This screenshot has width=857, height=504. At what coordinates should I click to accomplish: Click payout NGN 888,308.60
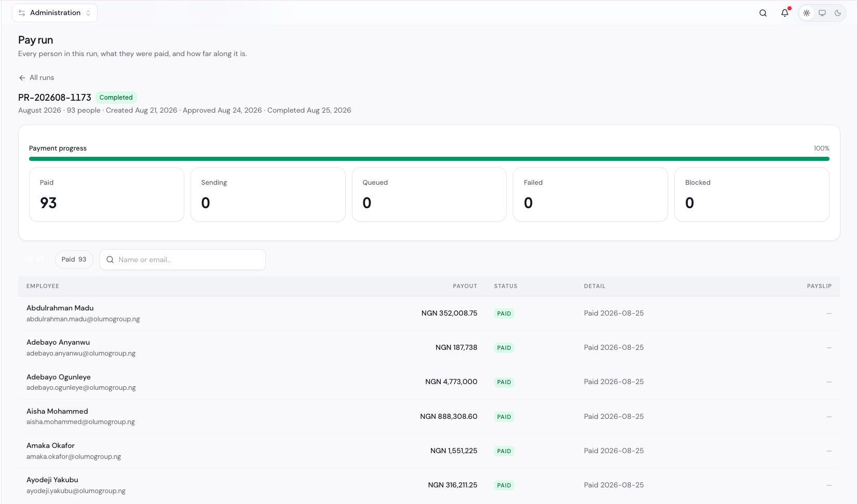(x=448, y=416)
